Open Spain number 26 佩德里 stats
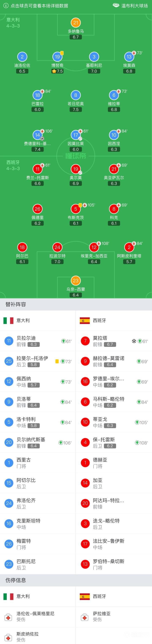 click(x=37, y=209)
